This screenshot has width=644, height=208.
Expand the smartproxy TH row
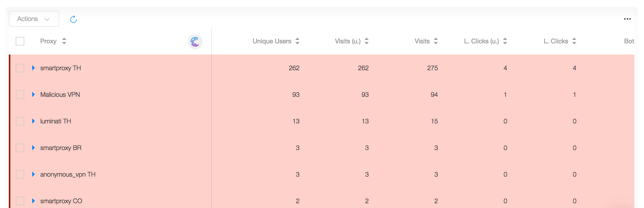point(33,68)
